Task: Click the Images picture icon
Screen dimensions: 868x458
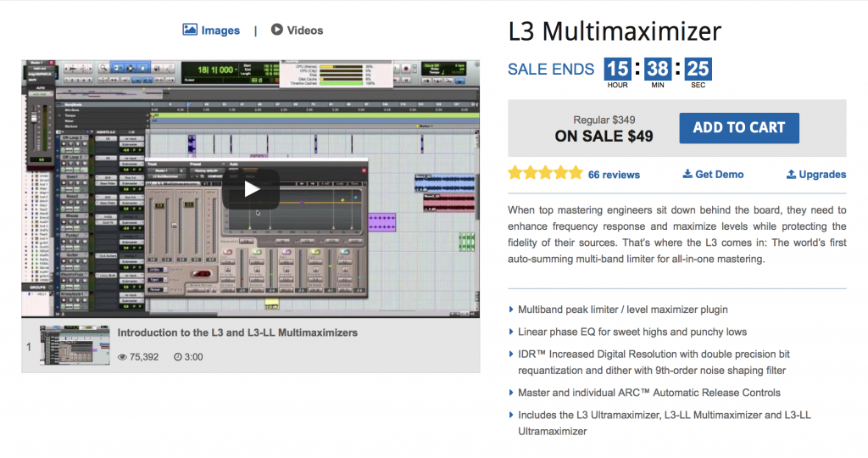Action: [190, 30]
